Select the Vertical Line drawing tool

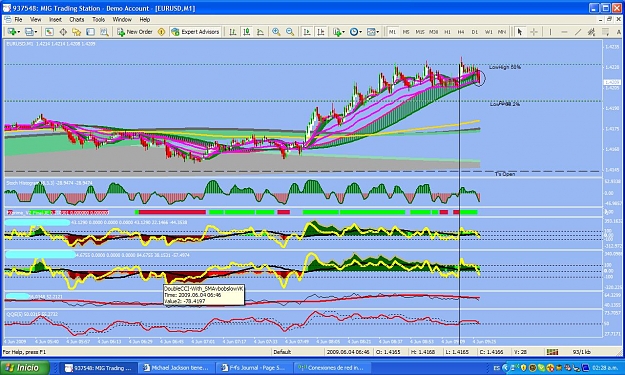tap(550, 32)
